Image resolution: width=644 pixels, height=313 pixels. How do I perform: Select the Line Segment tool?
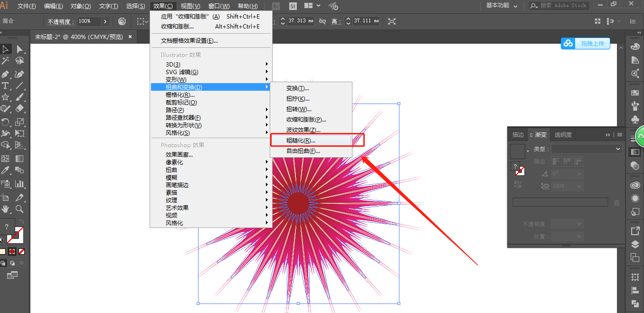pyautogui.click(x=19, y=85)
